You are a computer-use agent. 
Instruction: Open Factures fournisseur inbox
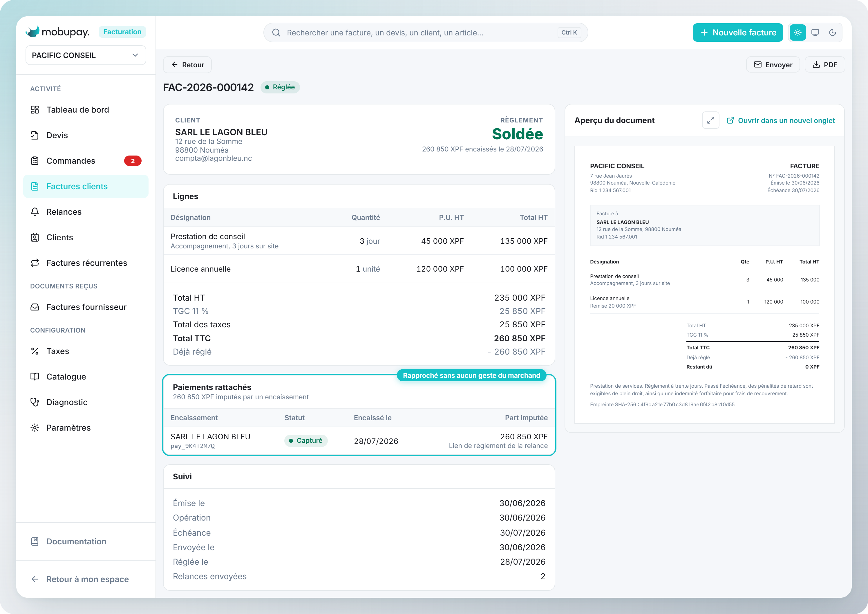click(86, 307)
